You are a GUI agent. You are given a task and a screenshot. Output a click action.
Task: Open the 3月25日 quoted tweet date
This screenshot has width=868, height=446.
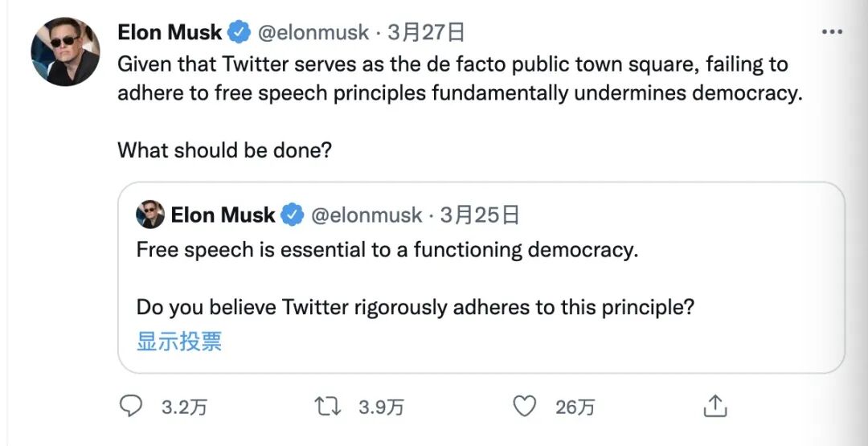coord(480,215)
